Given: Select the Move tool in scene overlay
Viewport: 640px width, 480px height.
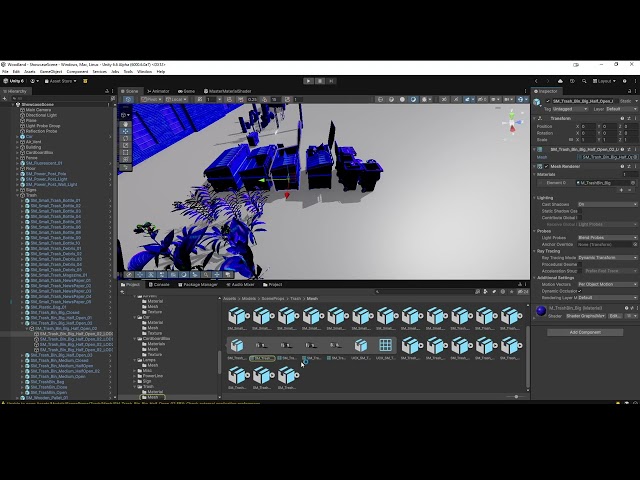Looking at the screenshot, I should [x=126, y=131].
